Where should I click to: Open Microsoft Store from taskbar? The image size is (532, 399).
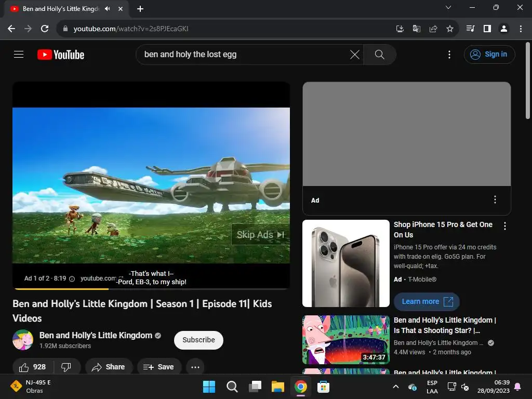[323, 387]
